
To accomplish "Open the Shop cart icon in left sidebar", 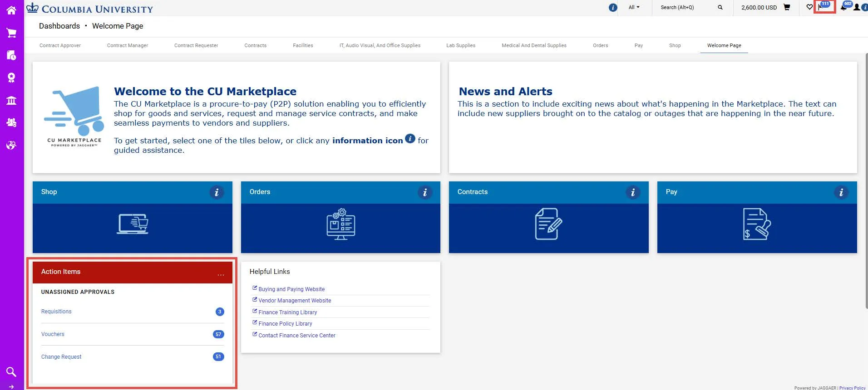I will [x=11, y=33].
